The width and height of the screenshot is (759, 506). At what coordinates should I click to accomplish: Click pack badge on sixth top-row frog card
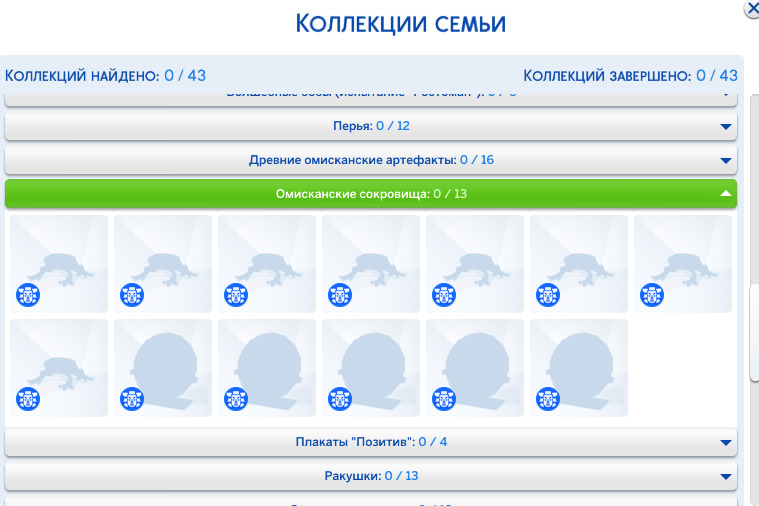(x=548, y=295)
